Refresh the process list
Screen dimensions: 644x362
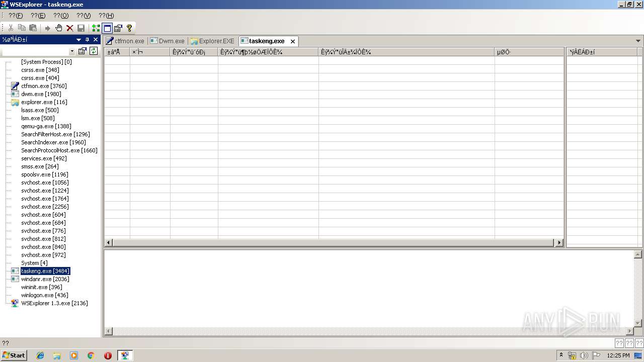pyautogui.click(x=94, y=51)
